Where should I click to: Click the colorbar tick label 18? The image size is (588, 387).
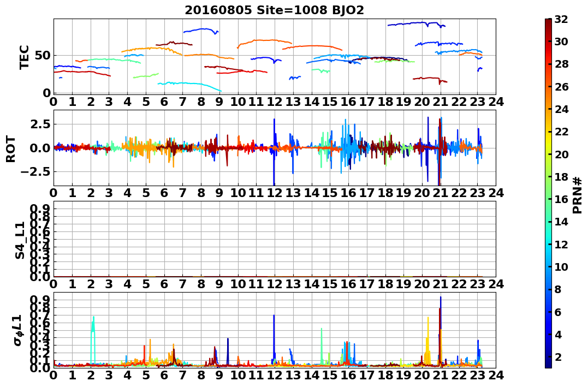click(561, 177)
